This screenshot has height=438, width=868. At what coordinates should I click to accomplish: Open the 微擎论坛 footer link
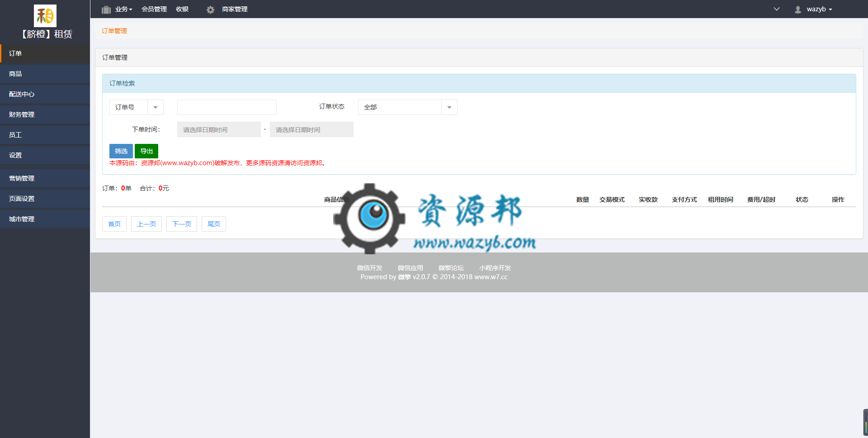pos(451,268)
